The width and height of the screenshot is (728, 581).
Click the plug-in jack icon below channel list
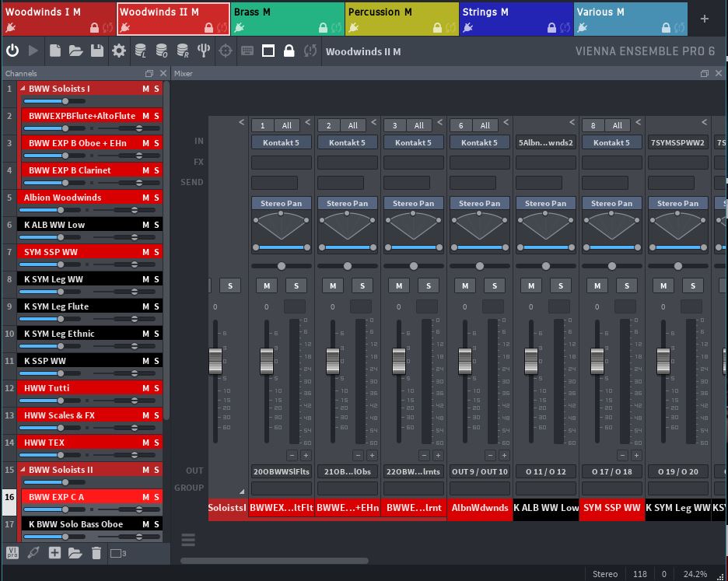pos(33,553)
